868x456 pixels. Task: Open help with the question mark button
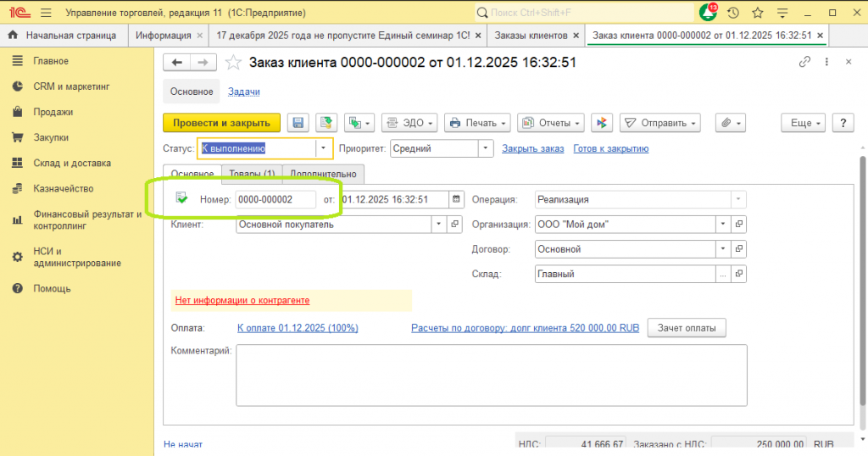[x=843, y=123]
